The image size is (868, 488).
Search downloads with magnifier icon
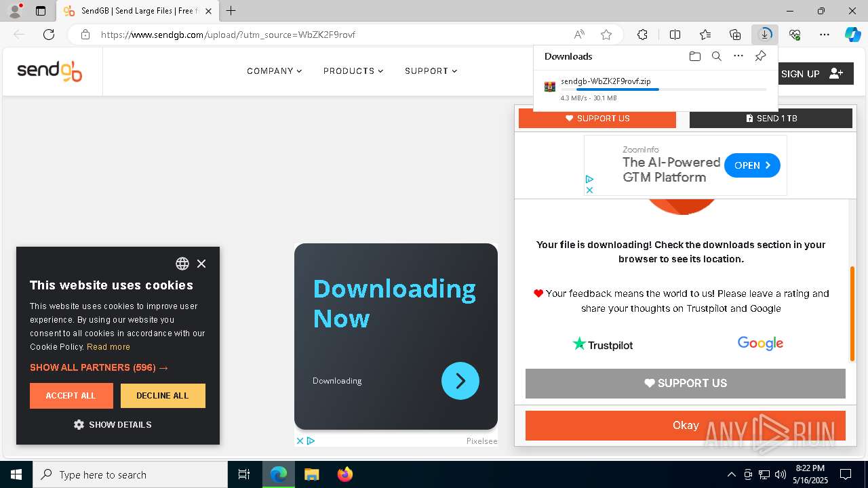[x=716, y=56]
